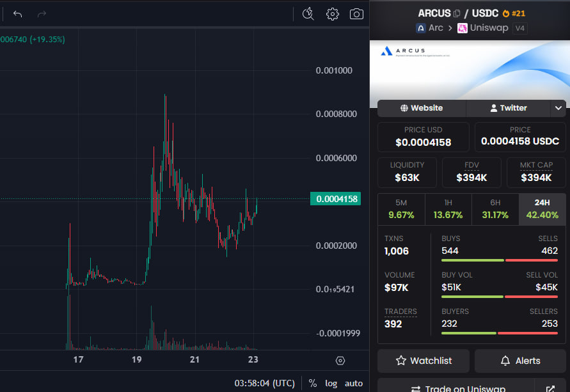Click the BUYS 544 value

pos(450,251)
